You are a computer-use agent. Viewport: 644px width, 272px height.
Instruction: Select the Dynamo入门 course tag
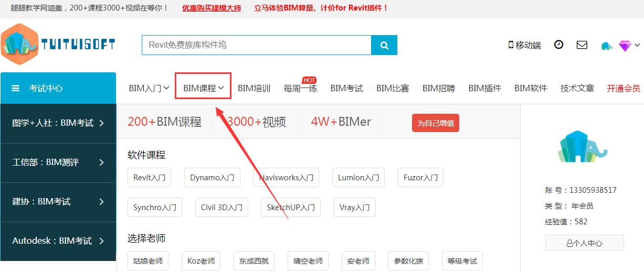click(x=212, y=178)
